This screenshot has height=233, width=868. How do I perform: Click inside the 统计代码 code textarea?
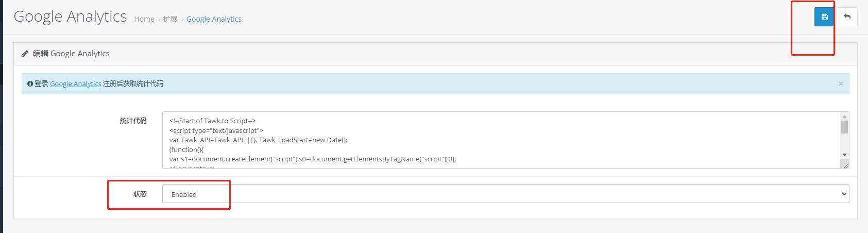click(464, 140)
